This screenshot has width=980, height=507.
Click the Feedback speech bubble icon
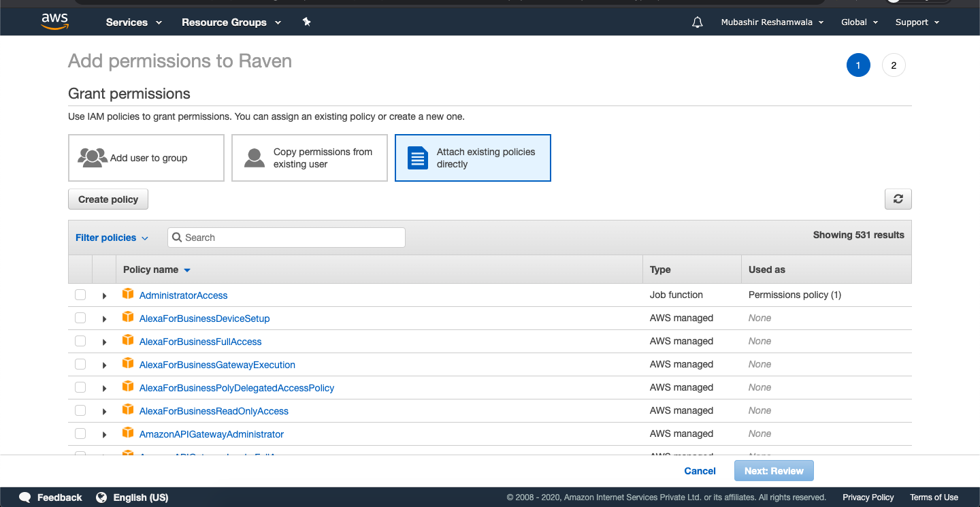click(25, 497)
